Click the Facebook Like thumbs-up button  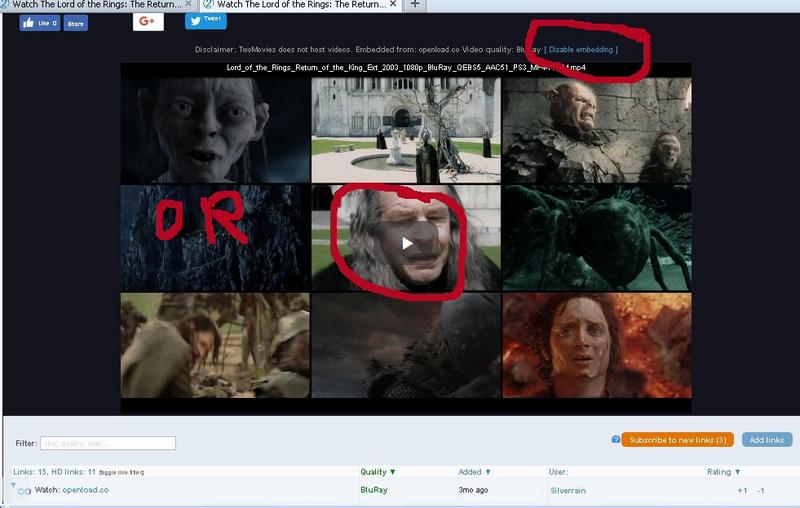click(39, 23)
